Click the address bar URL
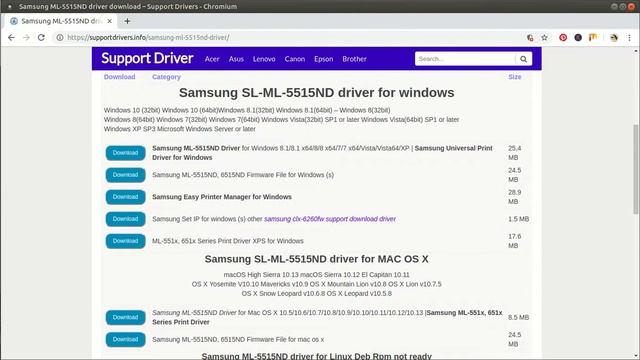The image size is (640, 360). click(x=148, y=38)
